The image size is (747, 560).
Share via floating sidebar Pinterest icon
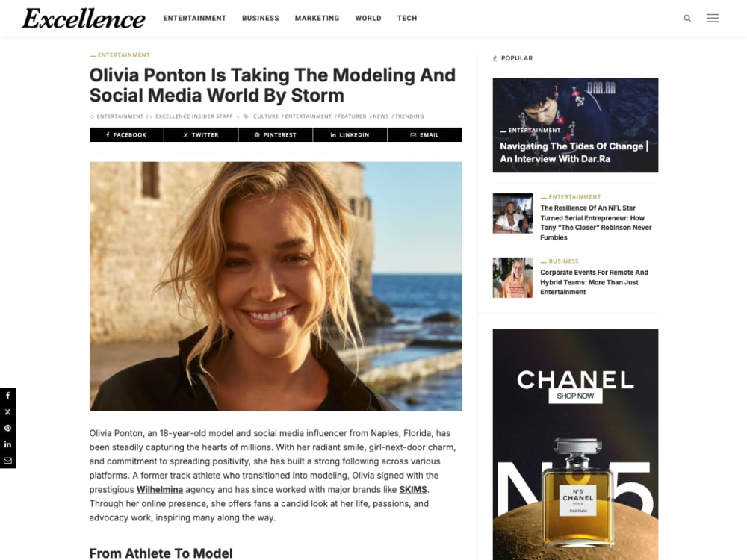[7, 428]
